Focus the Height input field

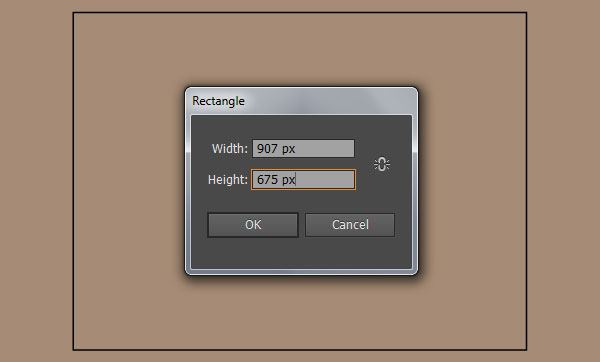[x=303, y=179]
